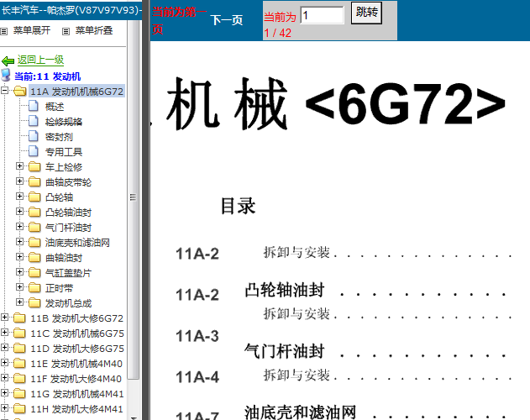Expand the 凸轮轴油封 folder node
This screenshot has height=420, width=530.
point(19,212)
